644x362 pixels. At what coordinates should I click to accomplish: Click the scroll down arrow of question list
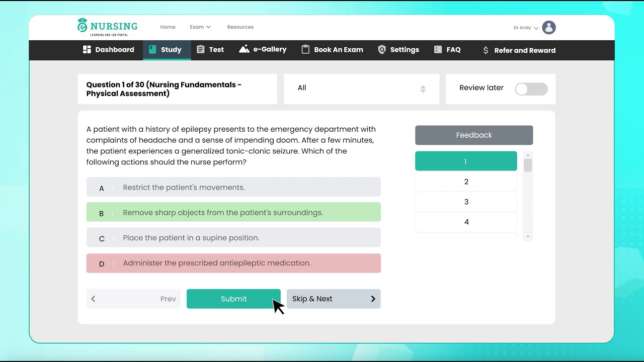point(528,237)
